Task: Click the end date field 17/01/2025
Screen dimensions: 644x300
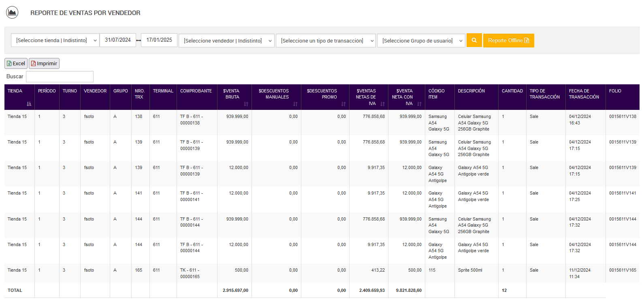Action: click(159, 40)
